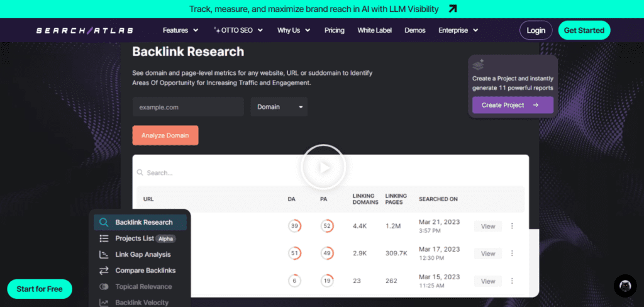Click the Start for Free button

(40, 289)
